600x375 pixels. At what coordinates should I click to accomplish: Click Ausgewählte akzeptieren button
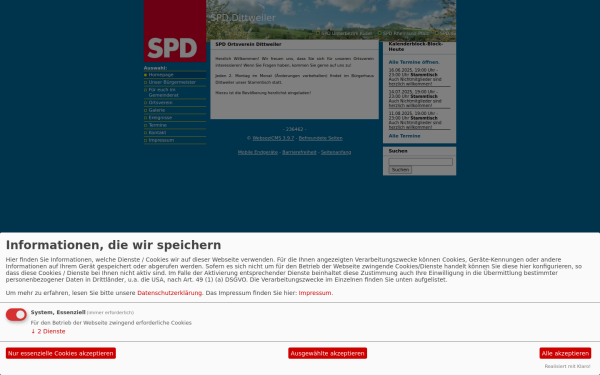[x=328, y=353]
